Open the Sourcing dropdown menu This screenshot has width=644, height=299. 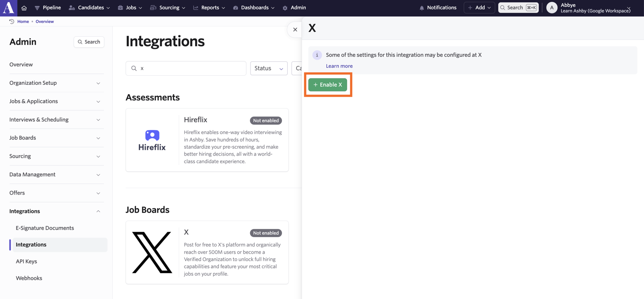coord(168,8)
